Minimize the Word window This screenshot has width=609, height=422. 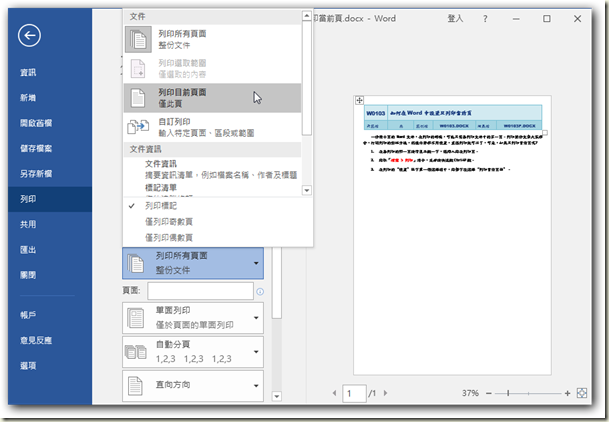[x=516, y=19]
